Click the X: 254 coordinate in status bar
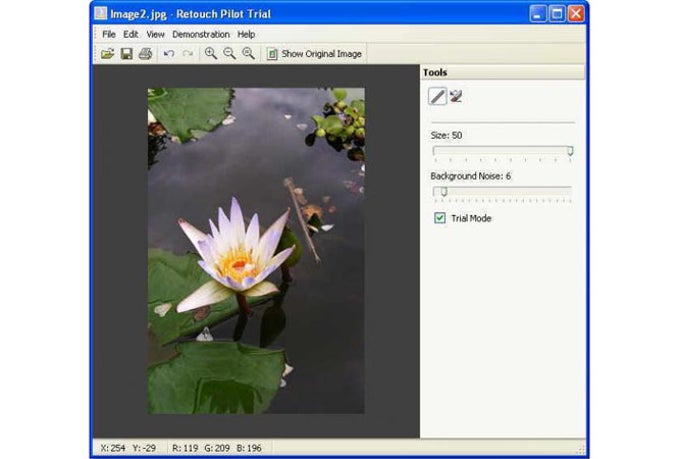This screenshot has height=459, width=680. [113, 448]
